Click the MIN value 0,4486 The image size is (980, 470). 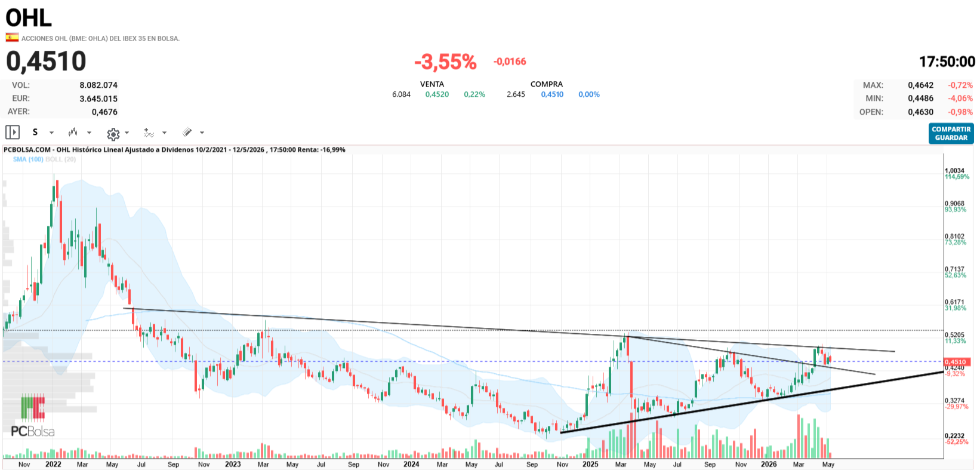(x=921, y=99)
